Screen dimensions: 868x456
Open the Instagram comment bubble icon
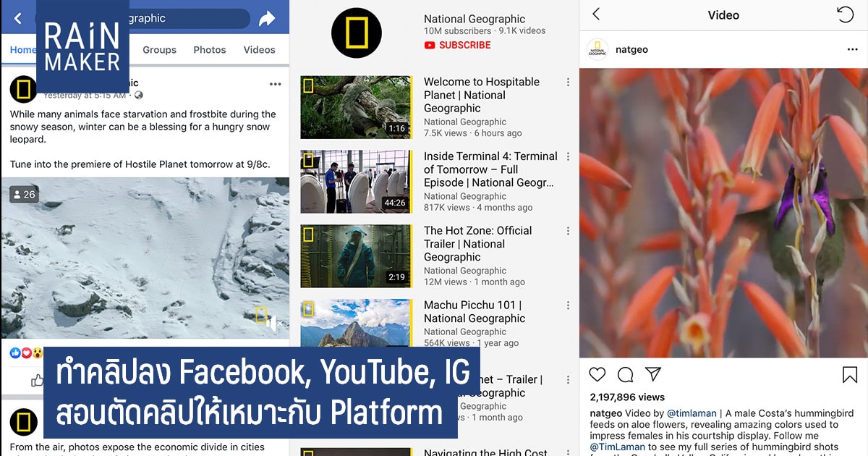click(x=626, y=374)
